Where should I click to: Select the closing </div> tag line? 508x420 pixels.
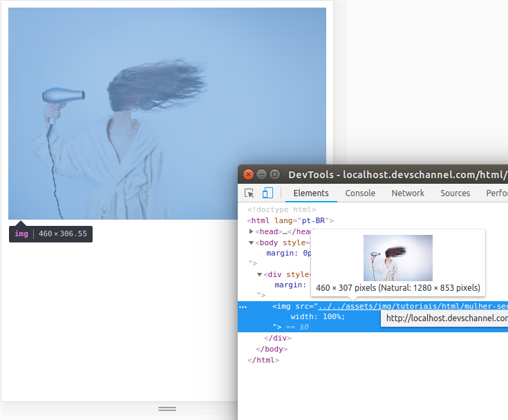click(x=278, y=338)
